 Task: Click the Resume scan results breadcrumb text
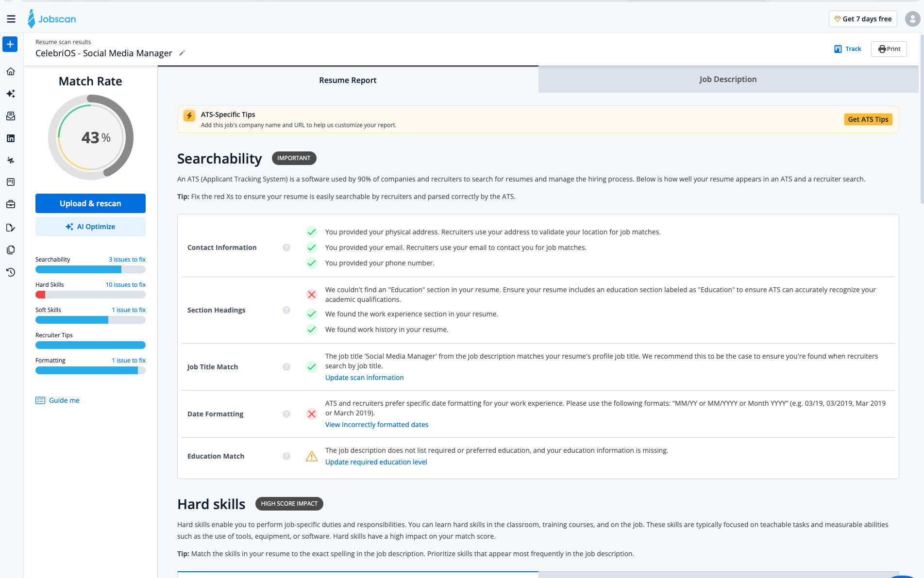click(x=63, y=42)
